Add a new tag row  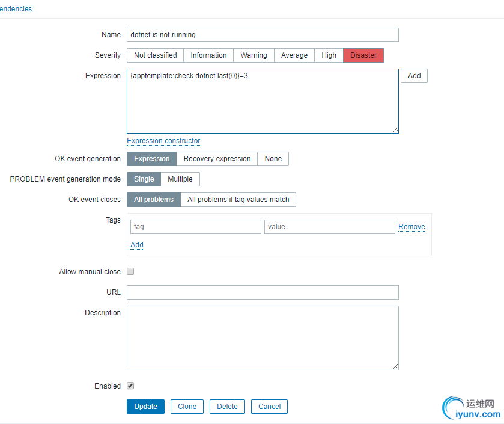click(x=136, y=245)
